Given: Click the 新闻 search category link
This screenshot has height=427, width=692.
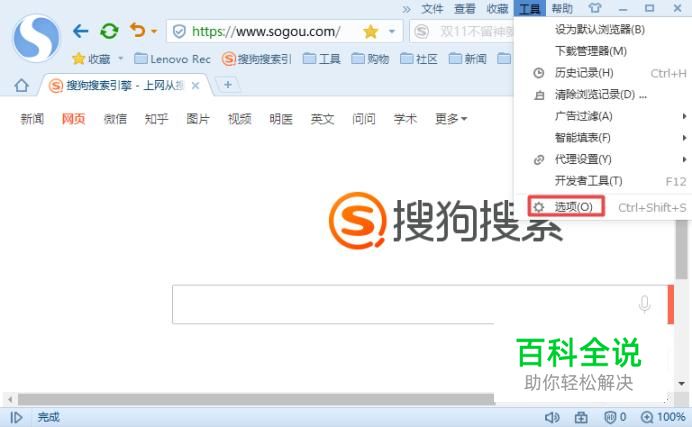Looking at the screenshot, I should (32, 119).
